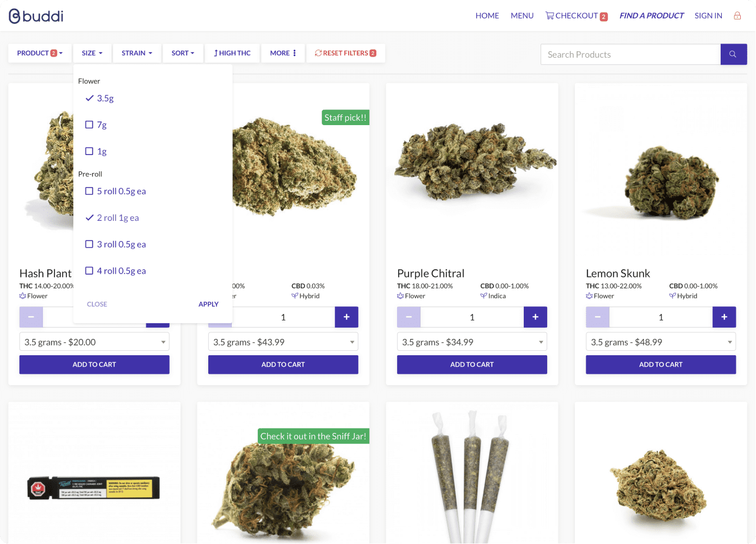
Task: Reset all filters
Action: [x=346, y=53]
